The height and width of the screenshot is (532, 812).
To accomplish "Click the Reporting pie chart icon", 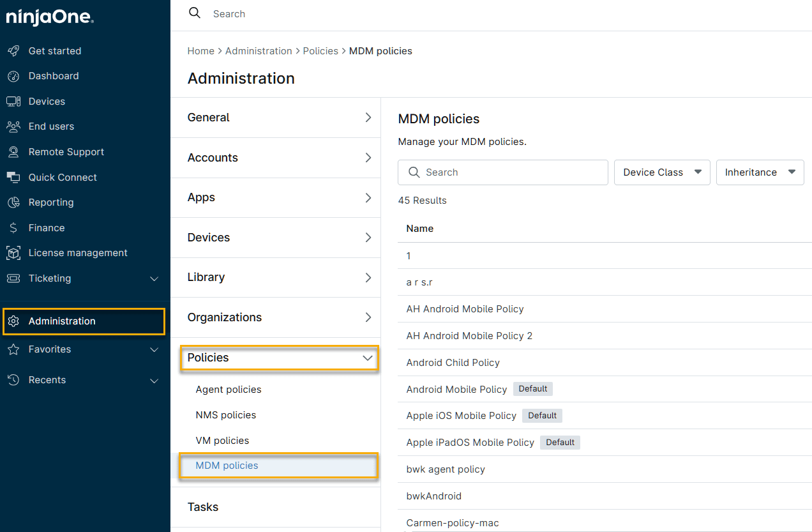I will 13,202.
